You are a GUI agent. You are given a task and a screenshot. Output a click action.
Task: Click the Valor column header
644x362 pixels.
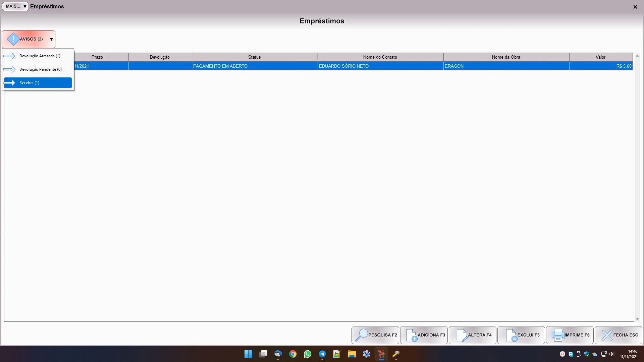(x=600, y=57)
